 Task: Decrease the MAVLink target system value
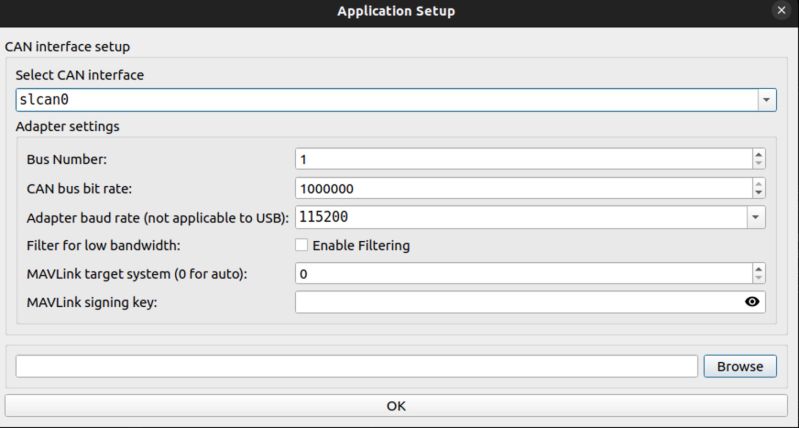click(x=759, y=278)
